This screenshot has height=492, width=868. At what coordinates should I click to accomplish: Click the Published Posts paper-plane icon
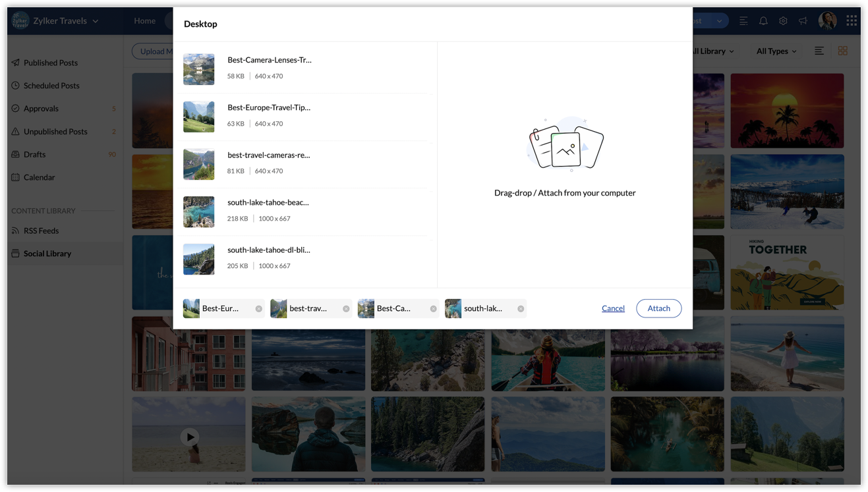point(16,63)
